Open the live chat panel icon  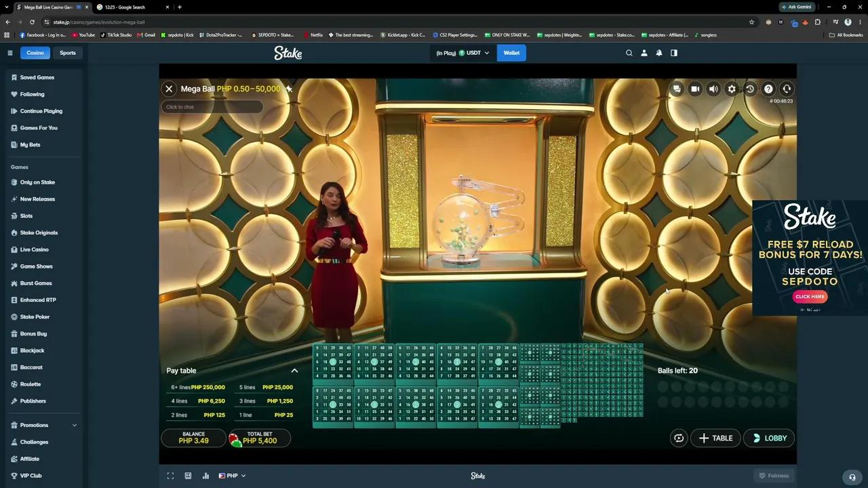point(677,89)
